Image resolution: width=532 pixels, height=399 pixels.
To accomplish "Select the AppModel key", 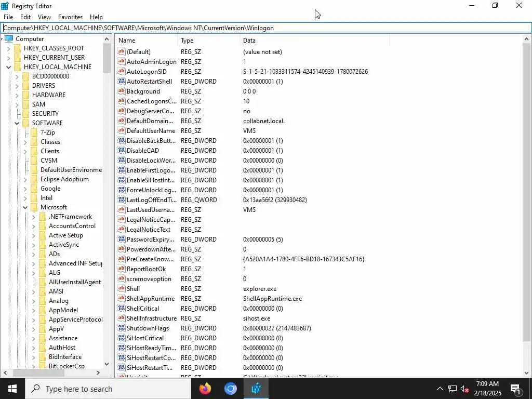I will [x=63, y=310].
